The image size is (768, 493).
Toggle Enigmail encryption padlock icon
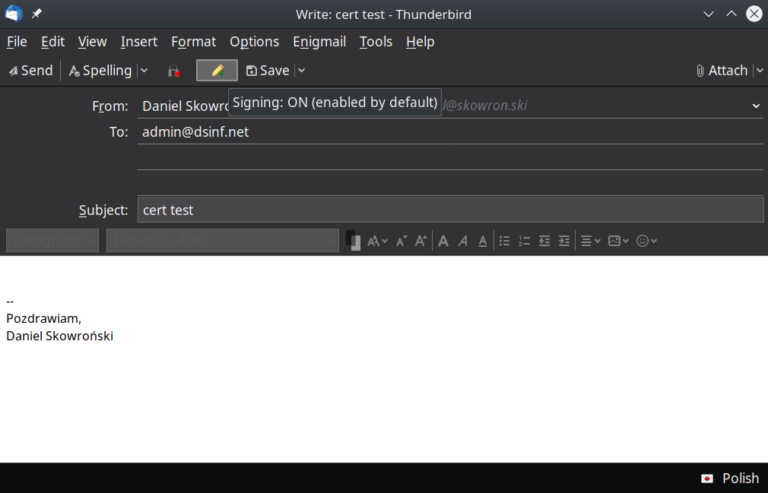174,71
